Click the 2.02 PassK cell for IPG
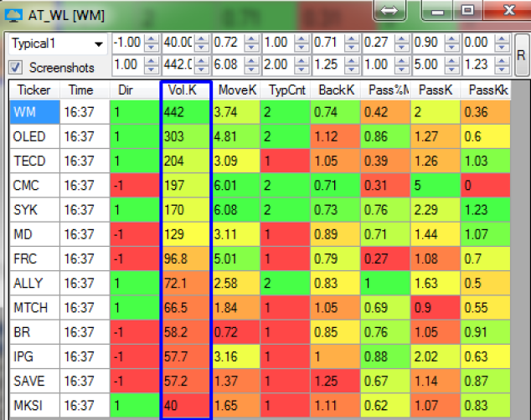Viewport: 531px width, 420px height. tap(436, 356)
